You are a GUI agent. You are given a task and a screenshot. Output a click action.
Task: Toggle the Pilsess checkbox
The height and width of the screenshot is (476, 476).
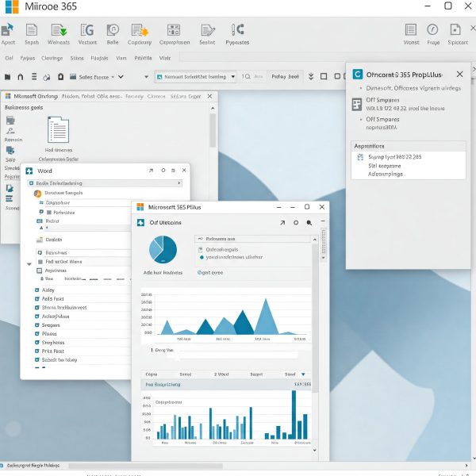pyautogui.click(x=37, y=334)
